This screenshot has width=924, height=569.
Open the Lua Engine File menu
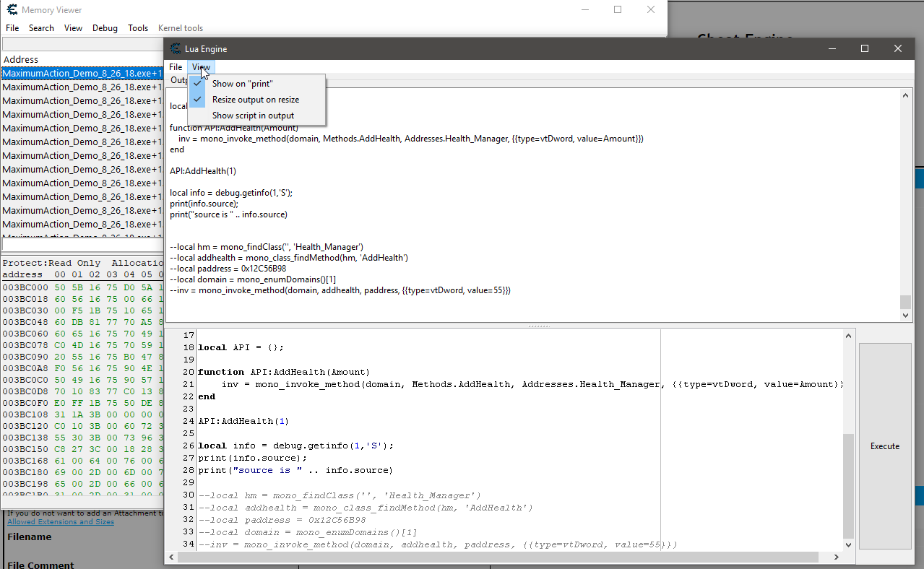(x=176, y=67)
